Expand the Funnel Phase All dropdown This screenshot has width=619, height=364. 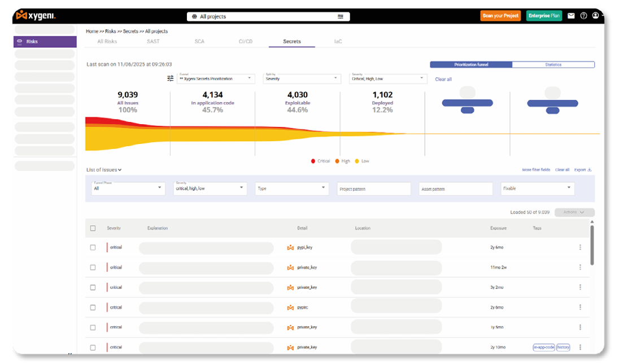pyautogui.click(x=128, y=188)
